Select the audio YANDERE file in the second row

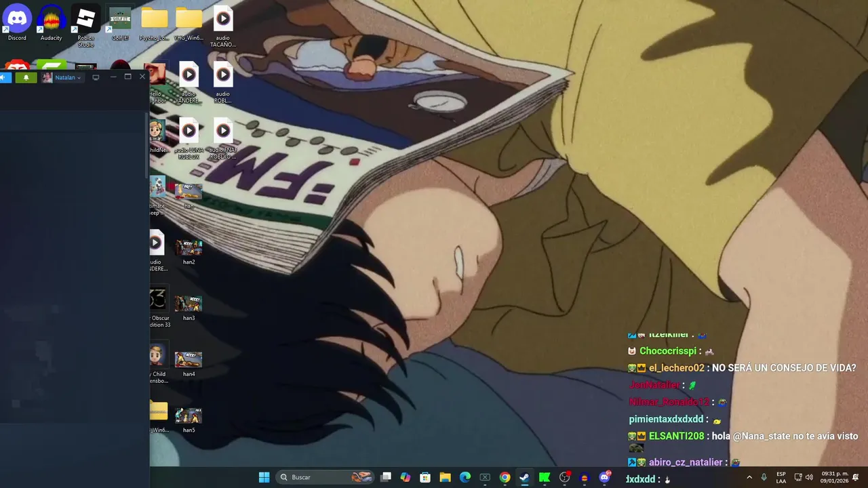[189, 83]
